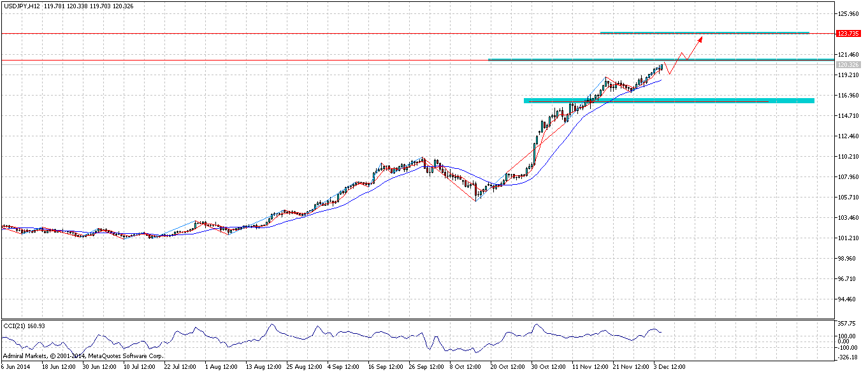Click the 3 Dec 12:00 date label
The height and width of the screenshot is (374, 868).
(x=671, y=368)
